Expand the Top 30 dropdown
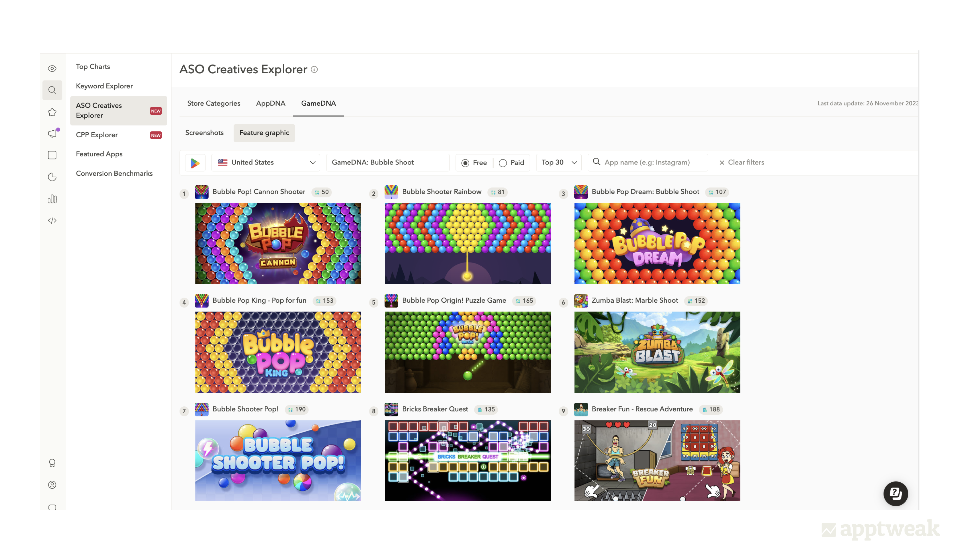This screenshot has width=960, height=560. coord(558,163)
